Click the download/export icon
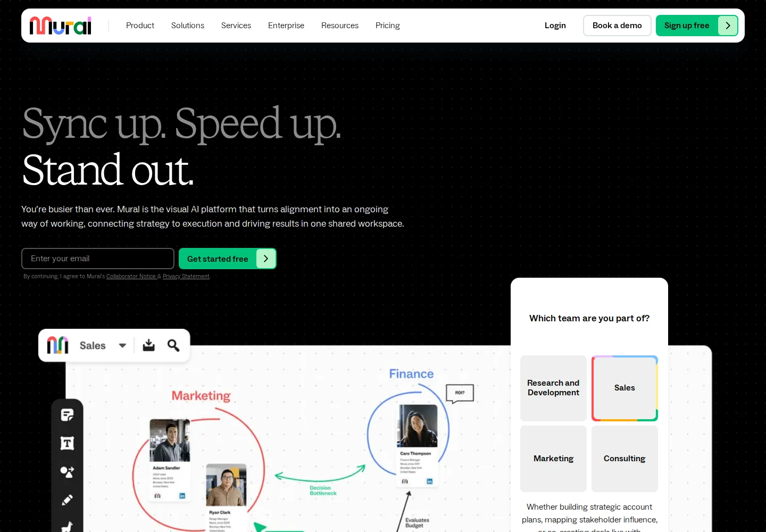The height and width of the screenshot is (532, 766). tap(149, 345)
